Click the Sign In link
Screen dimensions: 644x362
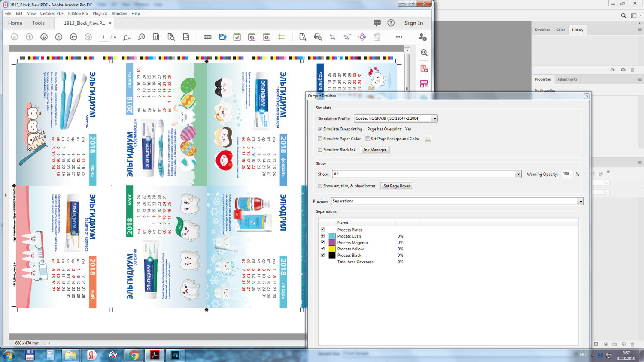tap(413, 23)
